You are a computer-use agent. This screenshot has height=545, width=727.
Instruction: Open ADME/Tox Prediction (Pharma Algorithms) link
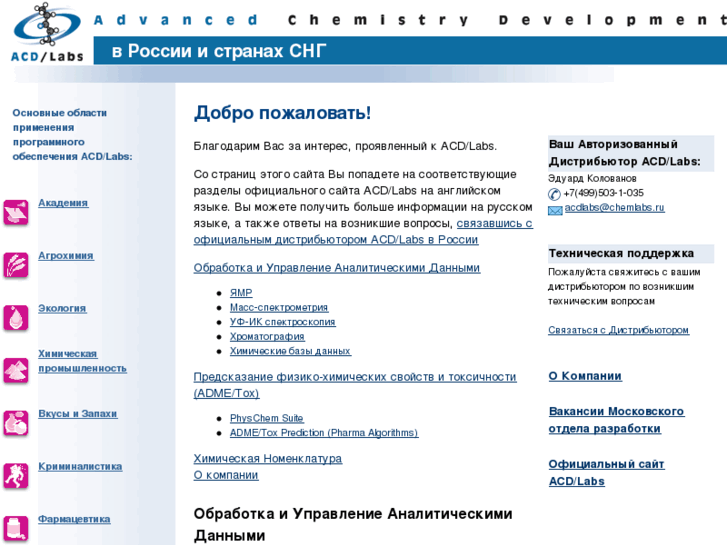(x=324, y=433)
